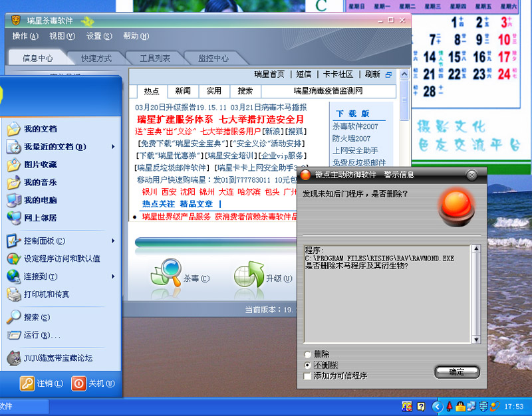Viewport: 532px width, 416px height.
Task: Select the 删除 radio button
Action: [307, 354]
